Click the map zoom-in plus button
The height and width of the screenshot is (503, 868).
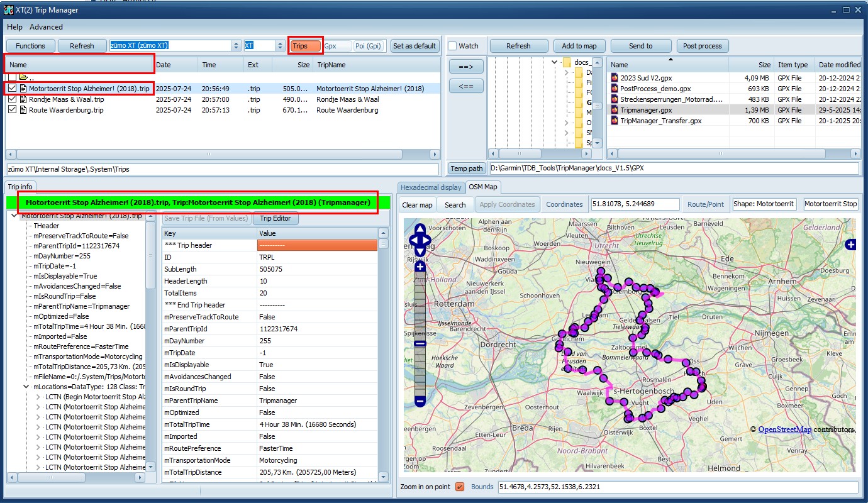(420, 267)
